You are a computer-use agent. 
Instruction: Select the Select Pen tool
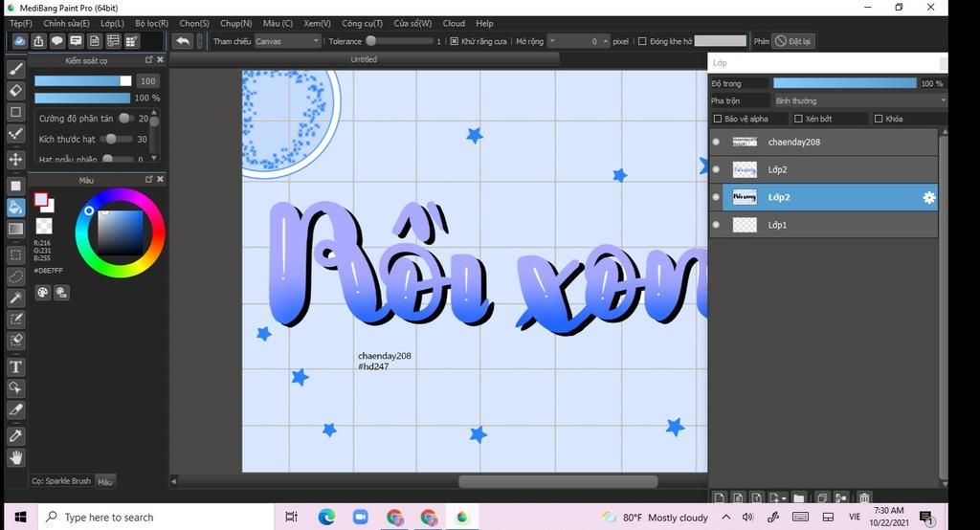pos(15,320)
